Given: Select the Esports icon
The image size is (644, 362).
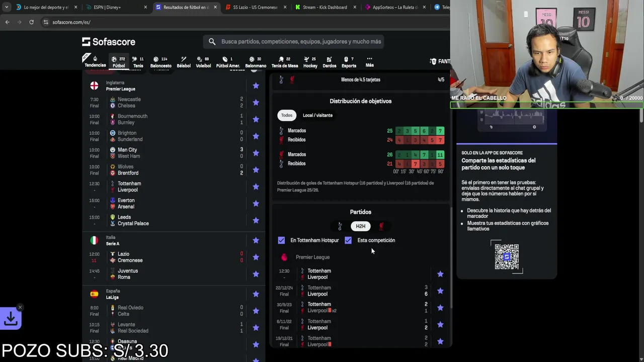Looking at the screenshot, I should (349, 62).
